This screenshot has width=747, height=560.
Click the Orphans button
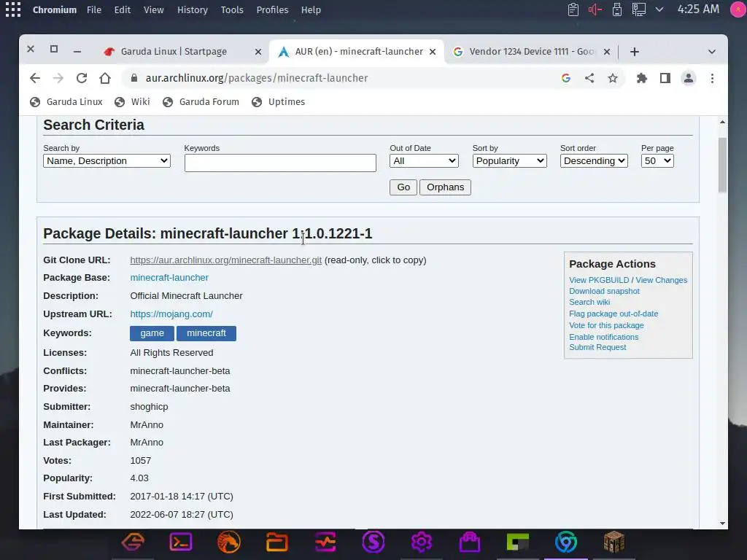[x=446, y=187]
